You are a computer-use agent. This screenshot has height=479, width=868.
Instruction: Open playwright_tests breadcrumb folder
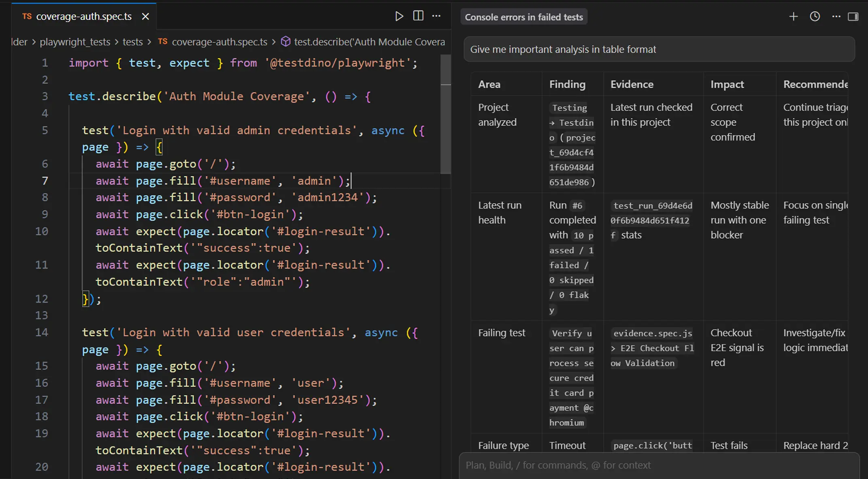[x=75, y=42]
